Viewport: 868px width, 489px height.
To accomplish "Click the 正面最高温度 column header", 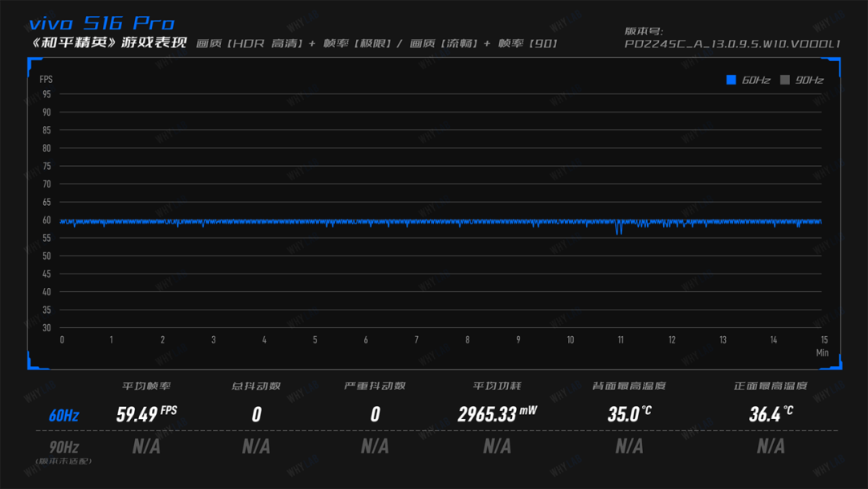I will click(771, 386).
